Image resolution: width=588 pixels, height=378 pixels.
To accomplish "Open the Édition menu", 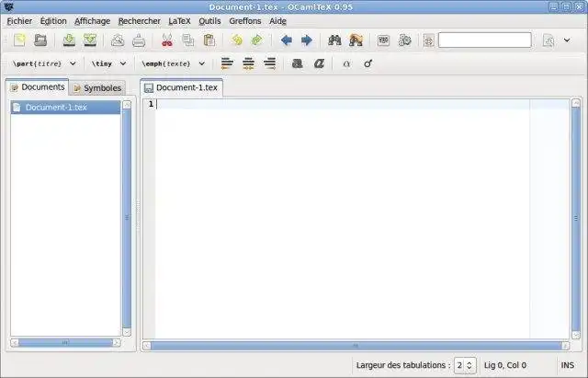I will click(53, 21).
